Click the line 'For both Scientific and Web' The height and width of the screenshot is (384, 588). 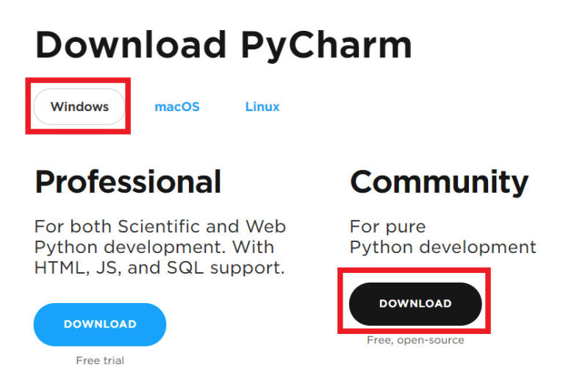160,227
